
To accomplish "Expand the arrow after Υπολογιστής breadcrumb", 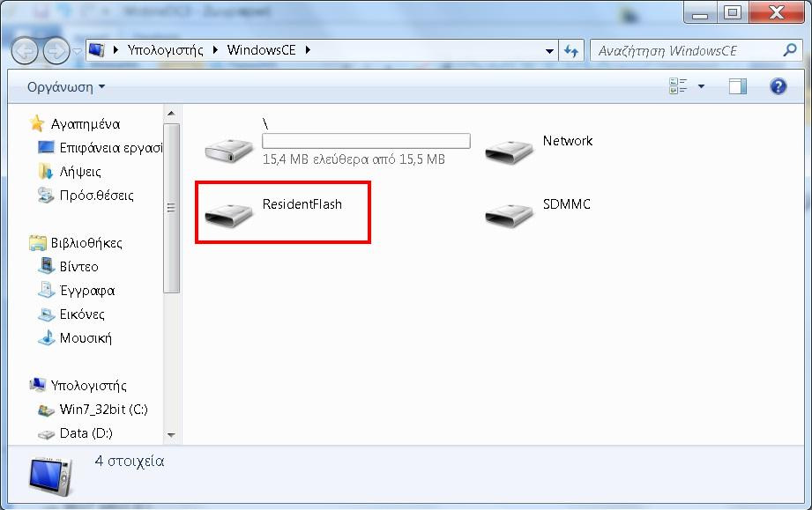I will (x=215, y=50).
